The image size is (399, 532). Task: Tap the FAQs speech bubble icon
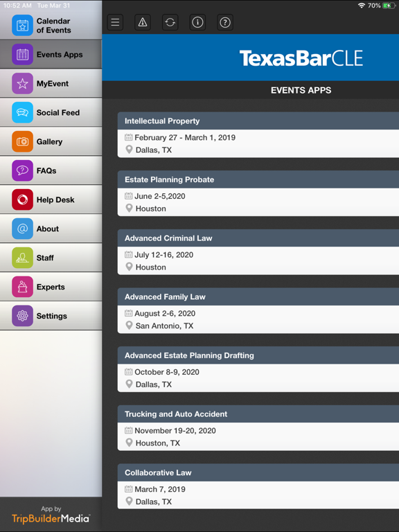point(22,170)
